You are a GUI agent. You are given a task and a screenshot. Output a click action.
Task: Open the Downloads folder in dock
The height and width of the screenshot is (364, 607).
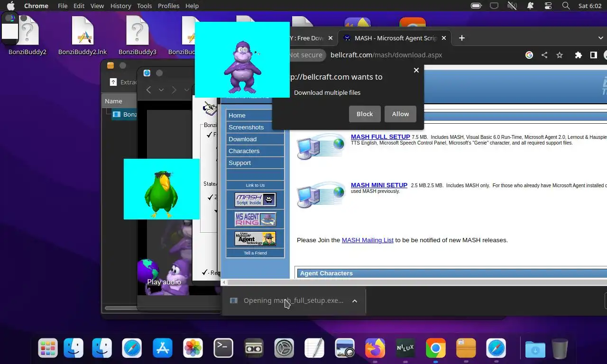[x=535, y=349]
